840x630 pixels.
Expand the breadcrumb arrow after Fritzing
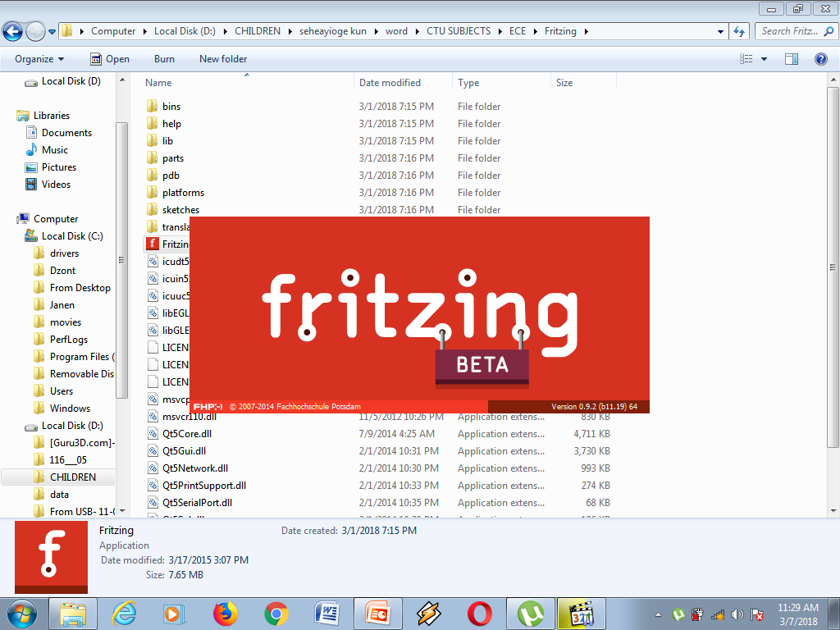pos(586,31)
